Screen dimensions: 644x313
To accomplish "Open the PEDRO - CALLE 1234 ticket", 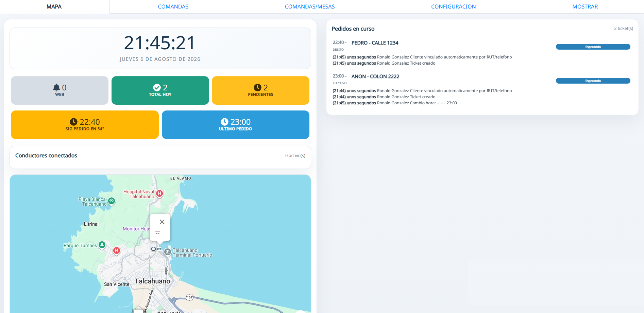I will click(x=375, y=43).
